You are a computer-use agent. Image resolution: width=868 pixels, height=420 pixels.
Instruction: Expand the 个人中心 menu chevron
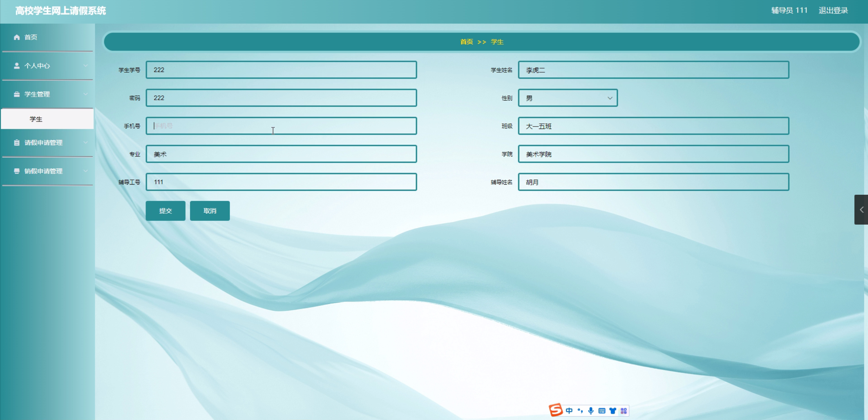point(86,65)
